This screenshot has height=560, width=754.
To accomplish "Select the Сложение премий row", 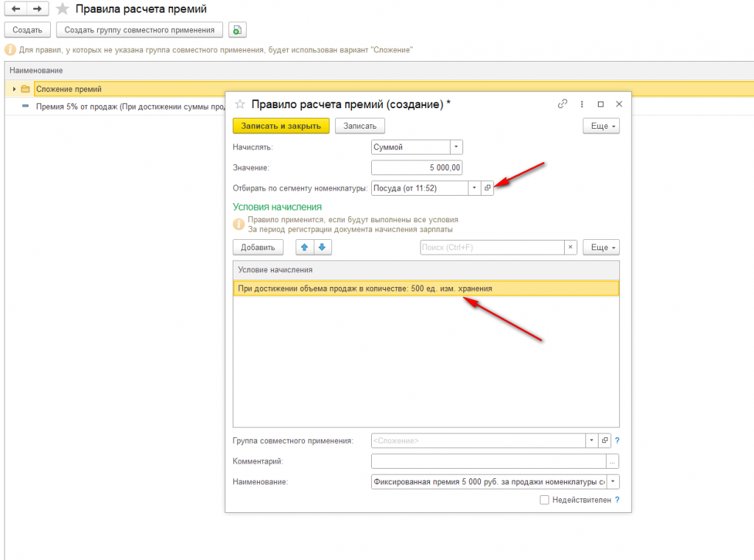I will pyautogui.click(x=379, y=89).
